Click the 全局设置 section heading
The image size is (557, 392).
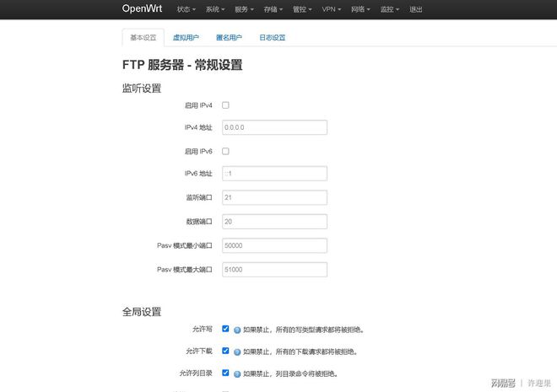tap(142, 312)
